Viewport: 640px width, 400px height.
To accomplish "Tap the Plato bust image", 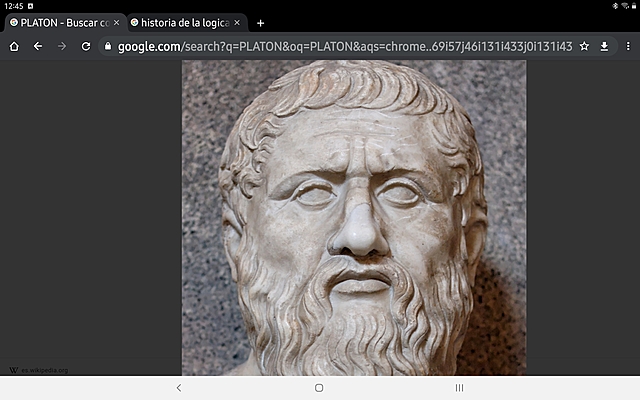I will point(354,218).
